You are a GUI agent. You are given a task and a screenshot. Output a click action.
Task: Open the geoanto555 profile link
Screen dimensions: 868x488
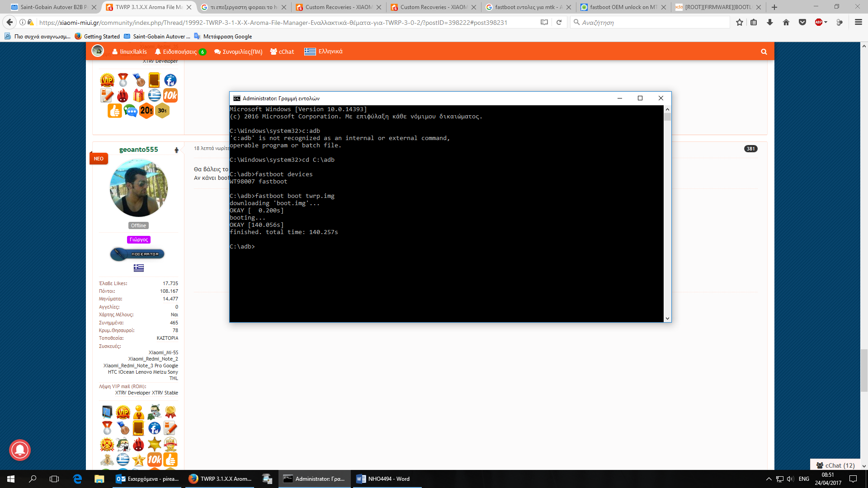click(x=138, y=150)
